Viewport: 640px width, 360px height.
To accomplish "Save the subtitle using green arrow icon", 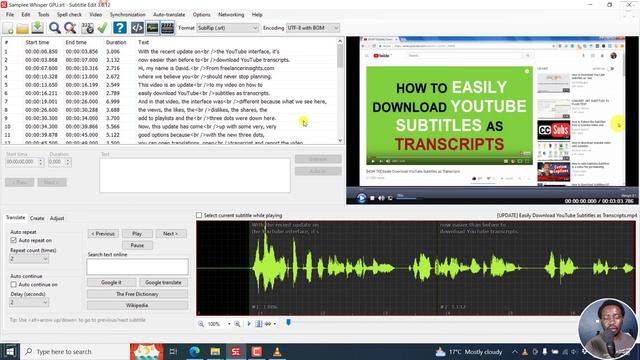I will (x=38, y=28).
